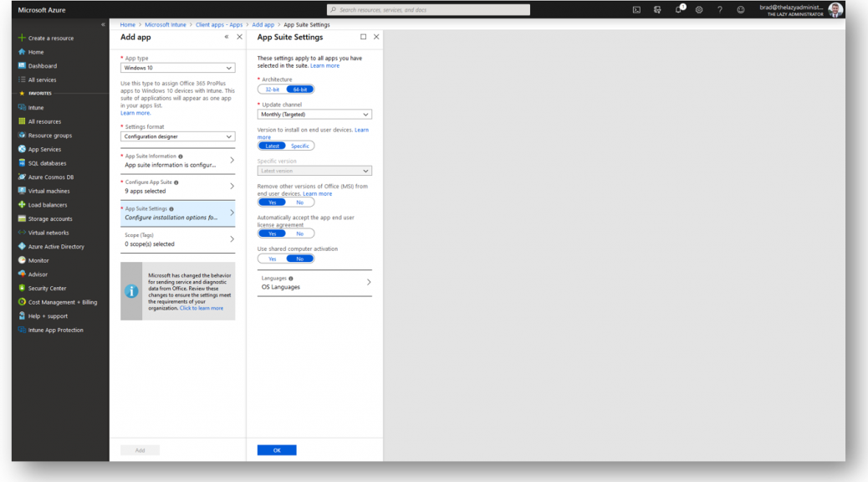This screenshot has width=868, height=482.
Task: Select 32-bit architecture
Action: (x=272, y=90)
